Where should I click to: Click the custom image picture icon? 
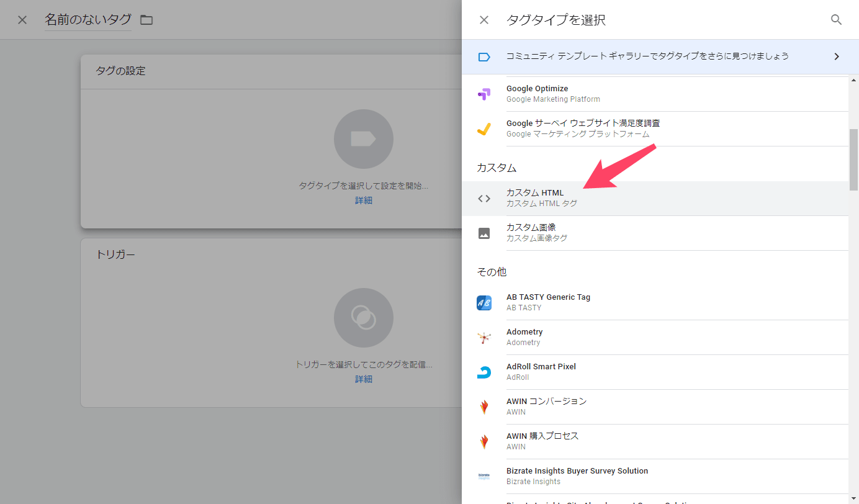484,233
